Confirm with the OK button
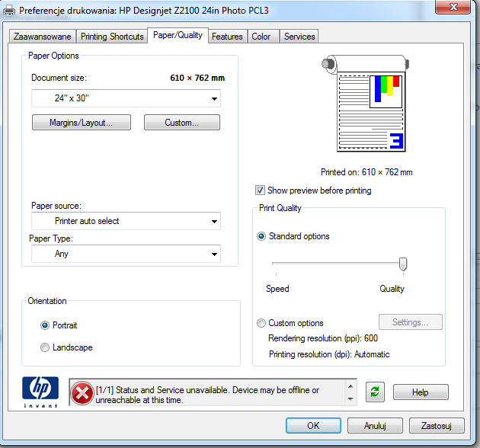This screenshot has width=480, height=448. point(313,426)
